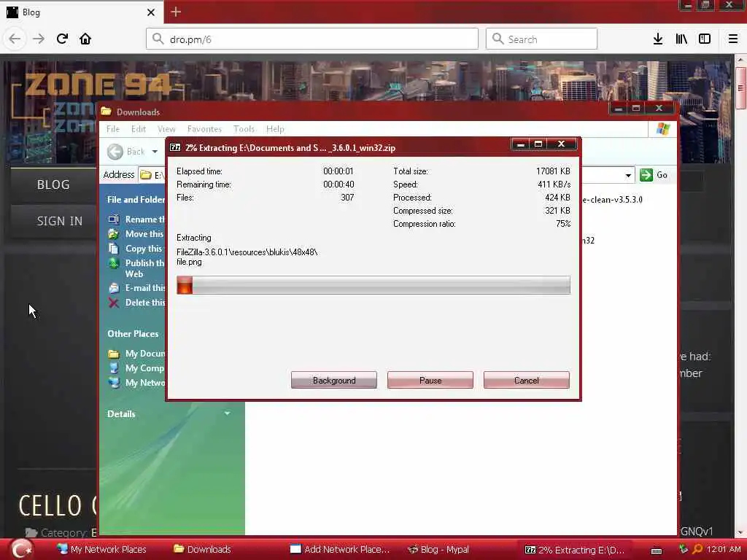Switch to 2% Extracting taskbar item
The height and width of the screenshot is (560, 747).
[x=575, y=550]
